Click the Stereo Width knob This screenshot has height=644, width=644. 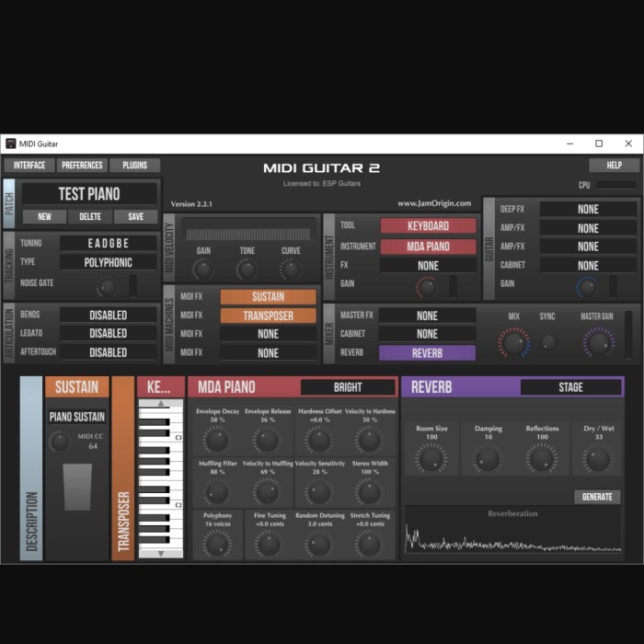point(369,492)
